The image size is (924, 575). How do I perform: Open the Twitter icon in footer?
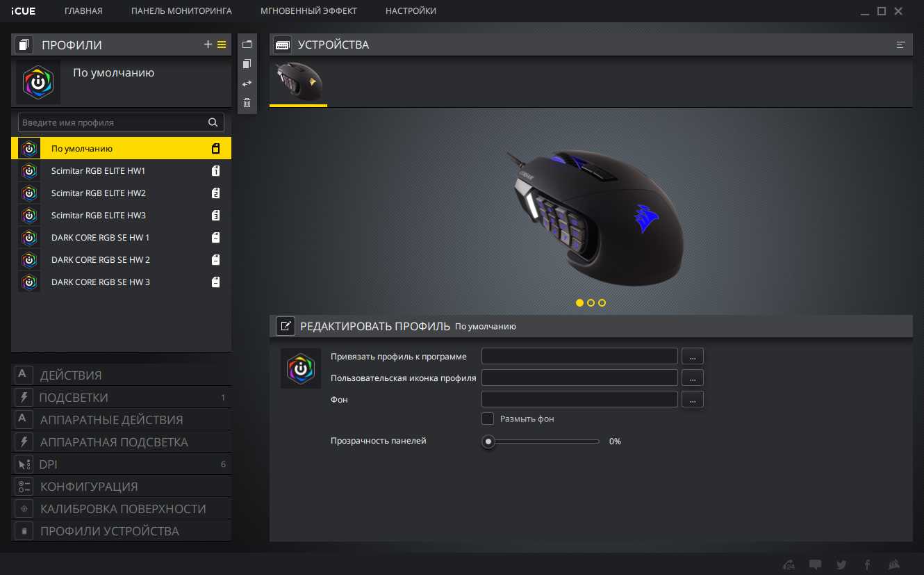pyautogui.click(x=841, y=565)
